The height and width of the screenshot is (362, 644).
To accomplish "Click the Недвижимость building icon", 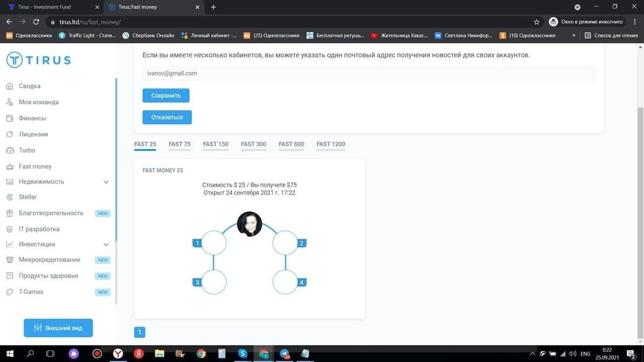I will (10, 182).
